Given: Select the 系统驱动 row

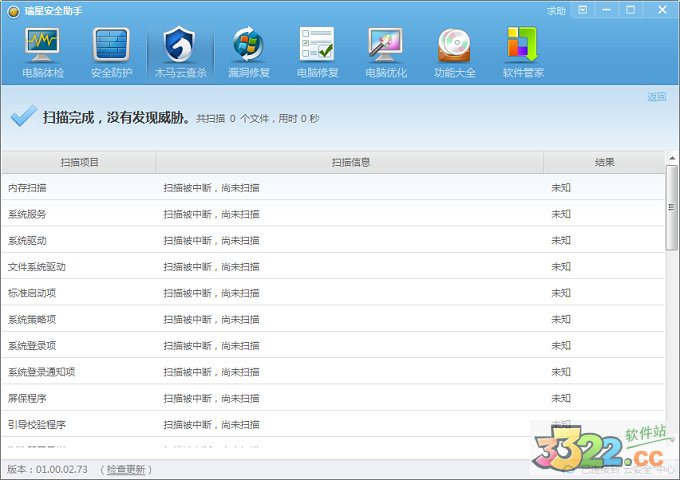Looking at the screenshot, I should (x=333, y=241).
